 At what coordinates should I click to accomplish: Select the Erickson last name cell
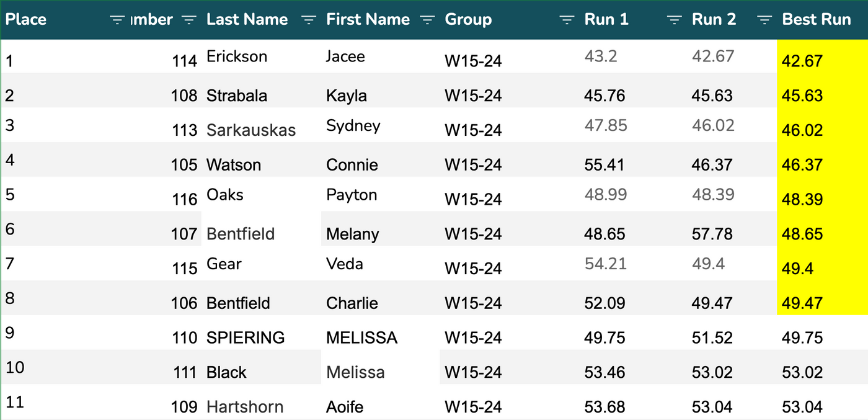pyautogui.click(x=237, y=56)
